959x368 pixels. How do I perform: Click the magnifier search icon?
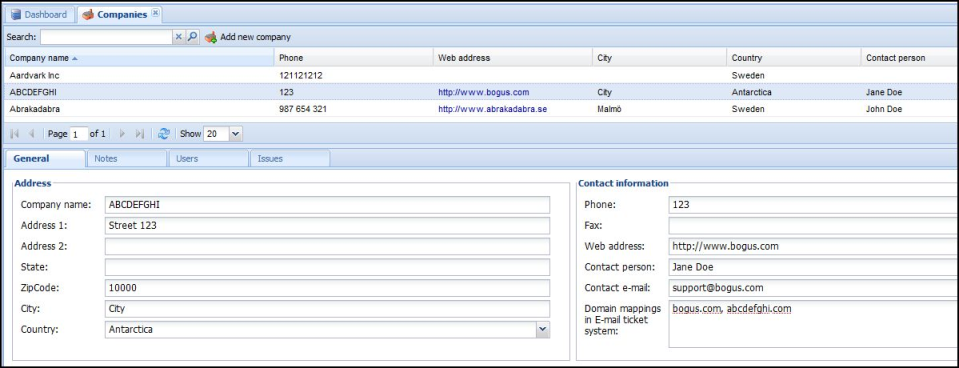click(x=192, y=37)
